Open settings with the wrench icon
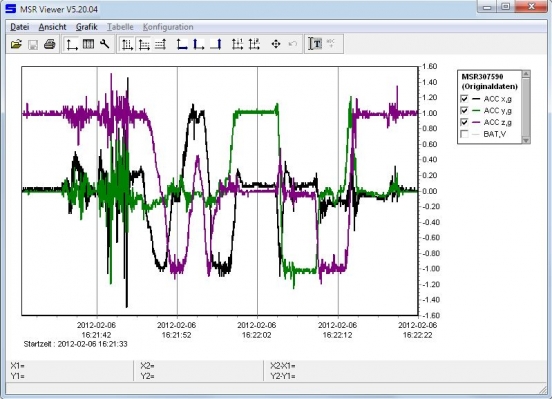This screenshot has width=552, height=399. click(105, 44)
